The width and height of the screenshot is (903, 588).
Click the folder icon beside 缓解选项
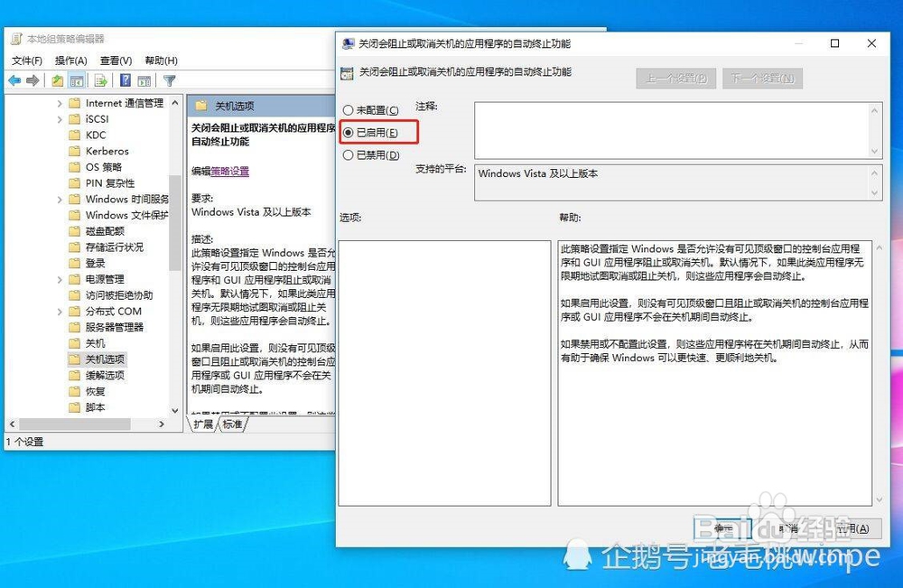[74, 376]
